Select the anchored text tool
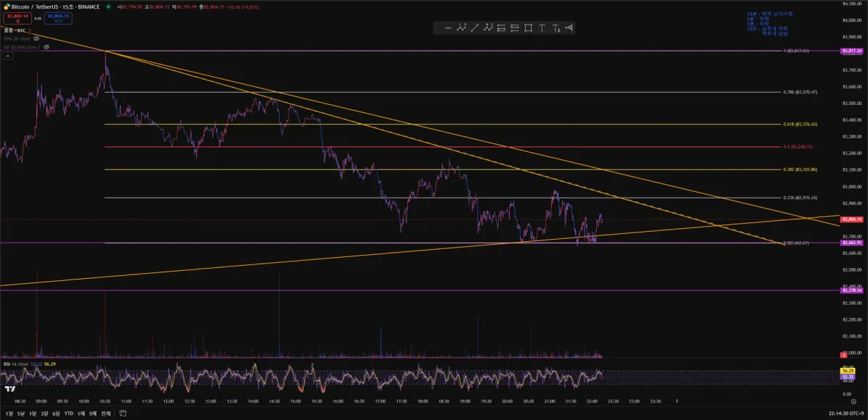868x420 pixels. [556, 28]
